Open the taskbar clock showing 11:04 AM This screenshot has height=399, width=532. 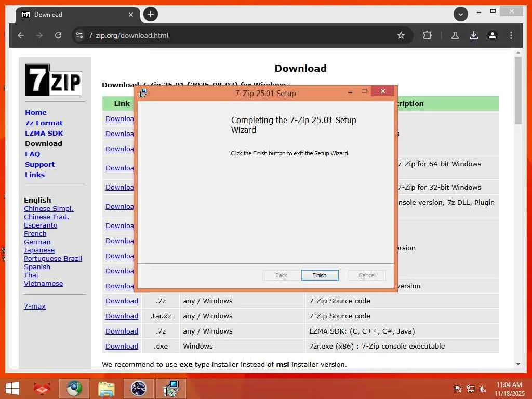[509, 389]
